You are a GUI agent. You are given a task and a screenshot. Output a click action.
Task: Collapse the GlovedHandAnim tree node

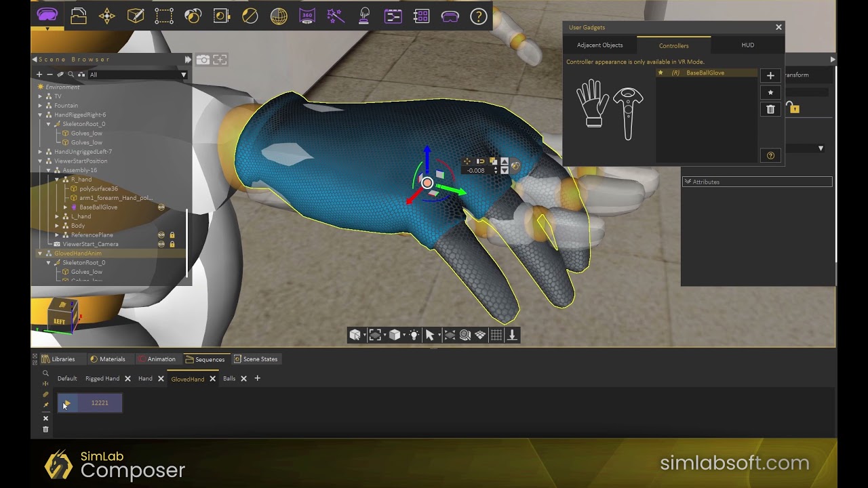point(39,253)
